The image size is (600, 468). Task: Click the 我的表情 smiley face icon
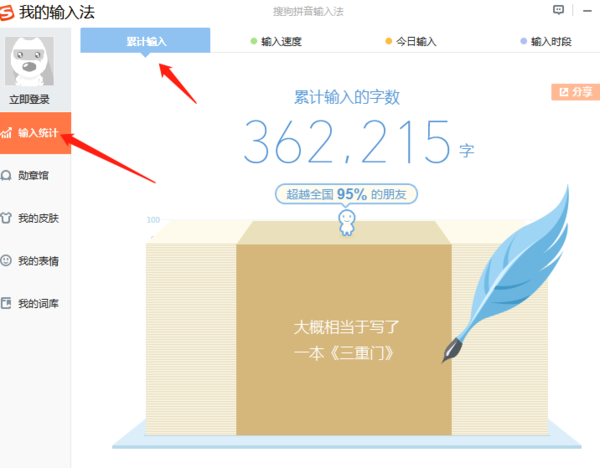click(6, 261)
